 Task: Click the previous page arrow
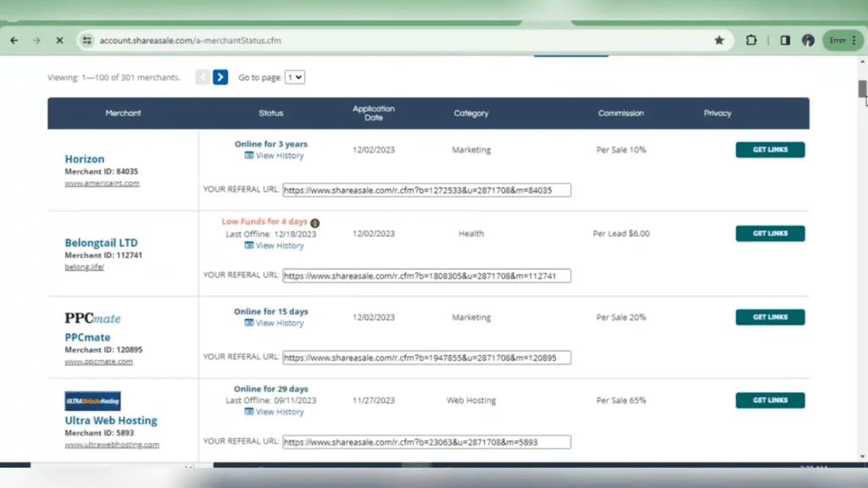[203, 77]
